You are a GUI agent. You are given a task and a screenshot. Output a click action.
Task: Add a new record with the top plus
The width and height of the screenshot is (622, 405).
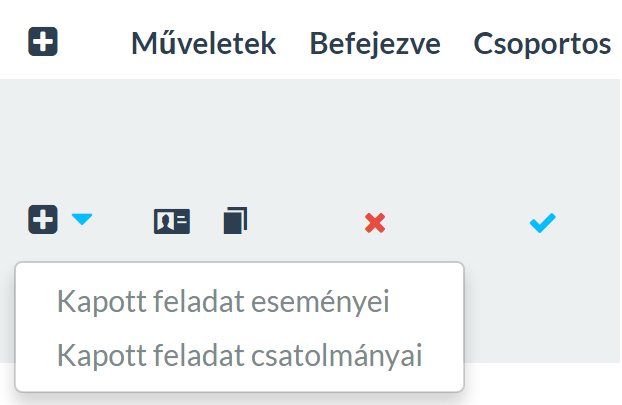pos(43,43)
